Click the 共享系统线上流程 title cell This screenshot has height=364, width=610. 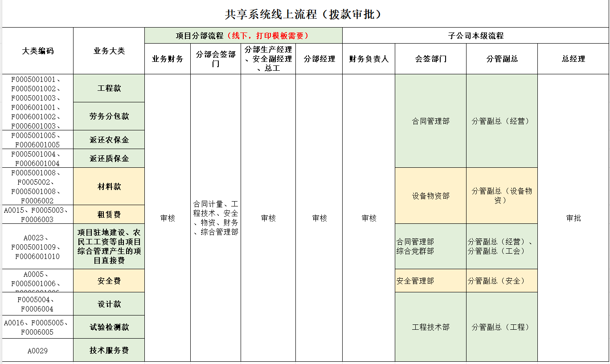tap(305, 14)
